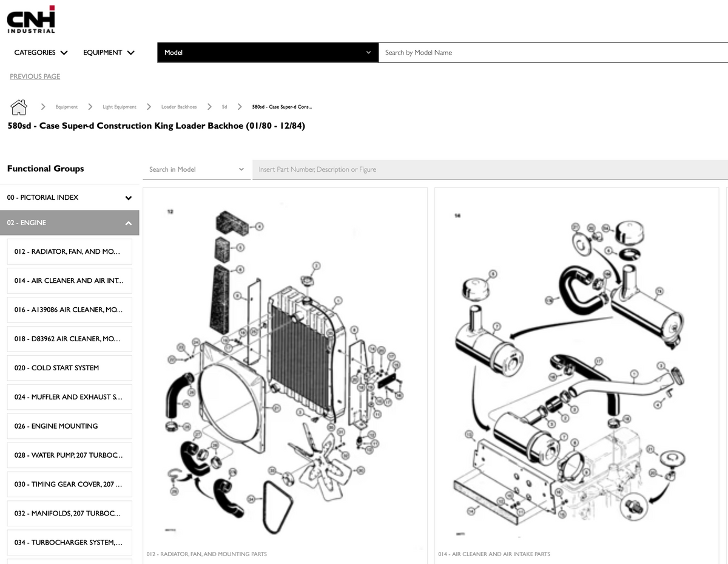Open the EQUIPMENT menu
728x564 pixels.
[x=109, y=52]
